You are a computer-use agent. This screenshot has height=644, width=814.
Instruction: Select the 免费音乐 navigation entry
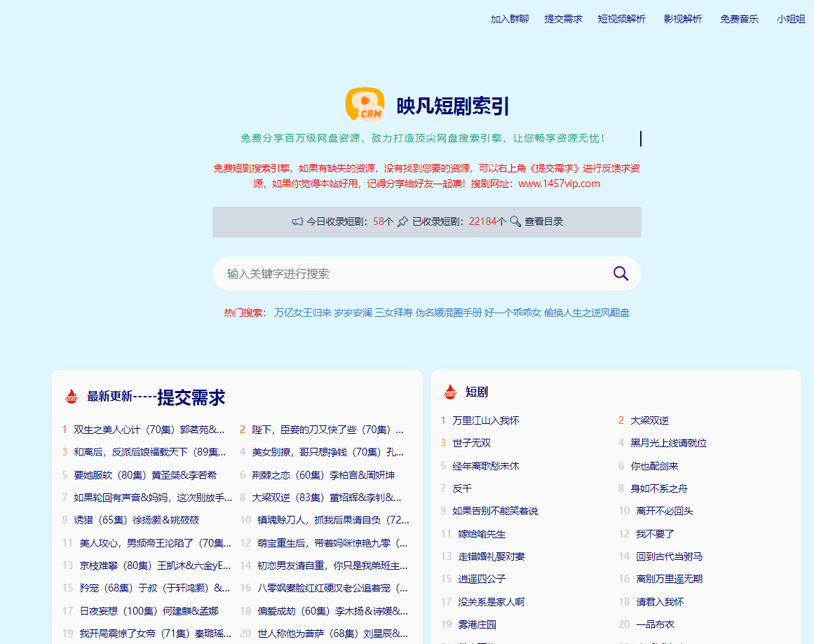click(739, 19)
